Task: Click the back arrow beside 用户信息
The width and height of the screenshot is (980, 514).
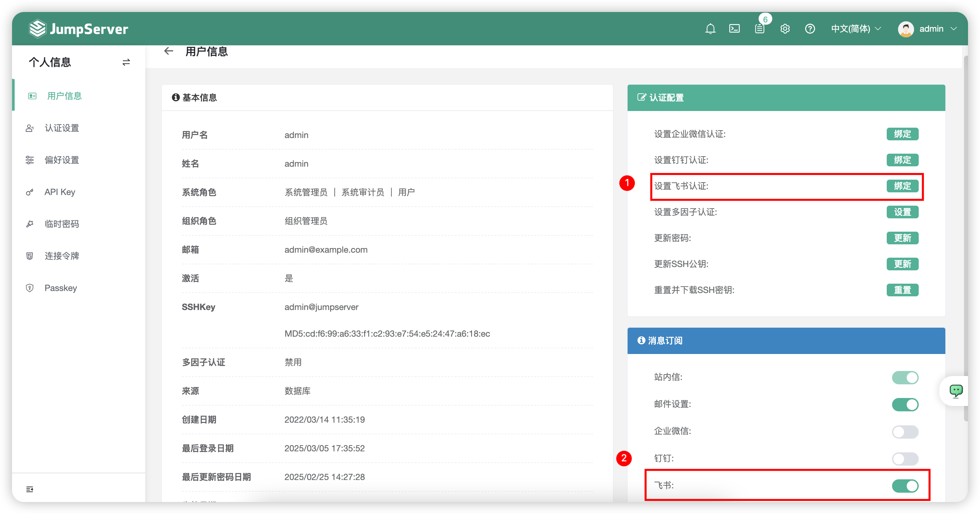Action: tap(169, 51)
